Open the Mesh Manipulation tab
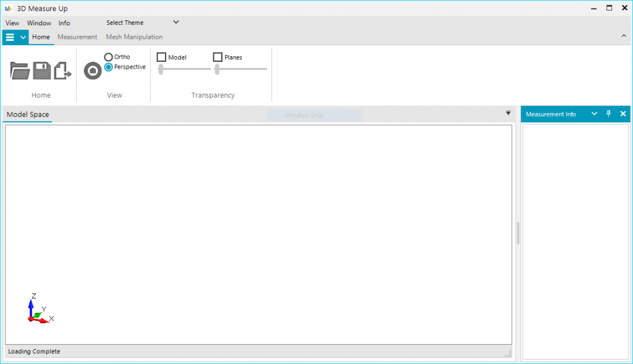Screen dimensions: 633x364 pyautogui.click(x=134, y=37)
